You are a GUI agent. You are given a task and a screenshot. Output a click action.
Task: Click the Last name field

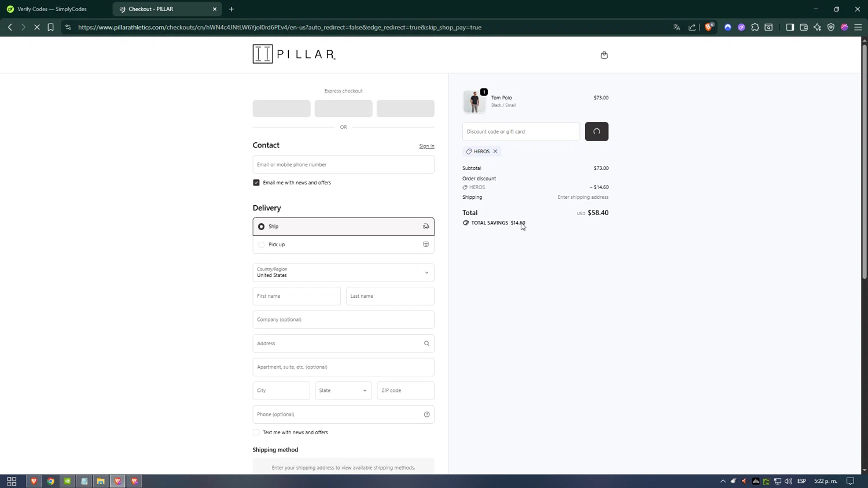coord(390,296)
